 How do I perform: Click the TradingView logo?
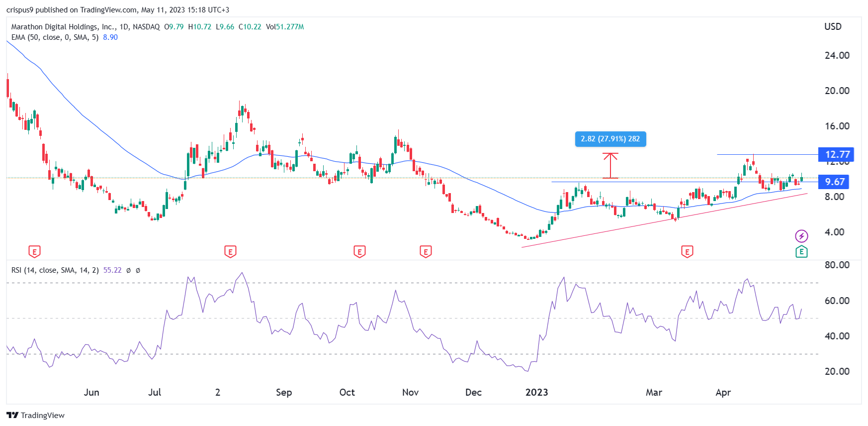[x=36, y=415]
